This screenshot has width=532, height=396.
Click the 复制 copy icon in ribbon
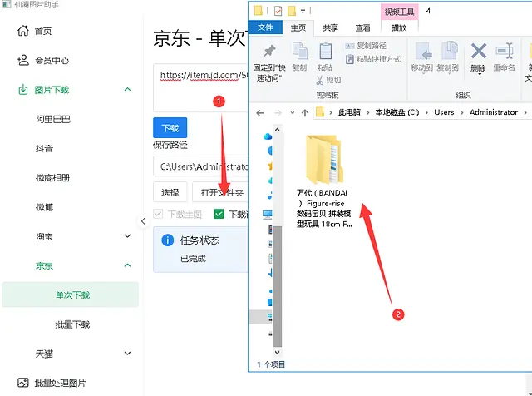point(300,51)
